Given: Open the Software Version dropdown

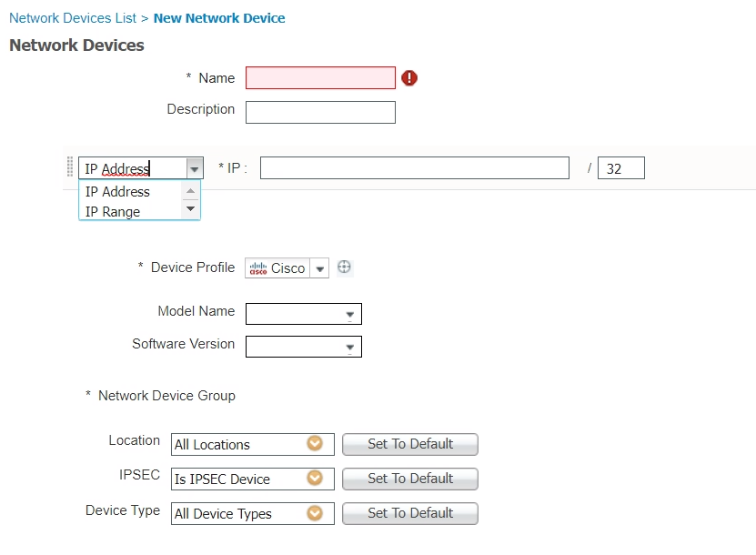Looking at the screenshot, I should click(x=349, y=348).
